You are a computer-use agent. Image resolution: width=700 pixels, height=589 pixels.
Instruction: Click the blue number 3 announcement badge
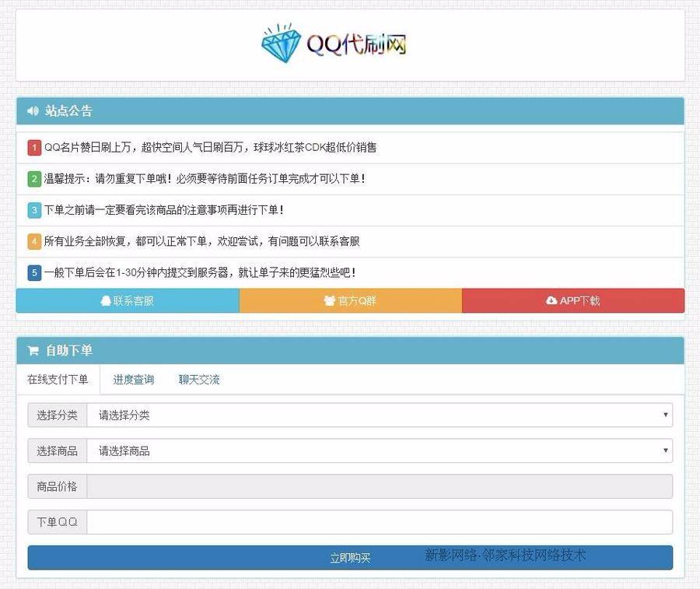pos(33,210)
